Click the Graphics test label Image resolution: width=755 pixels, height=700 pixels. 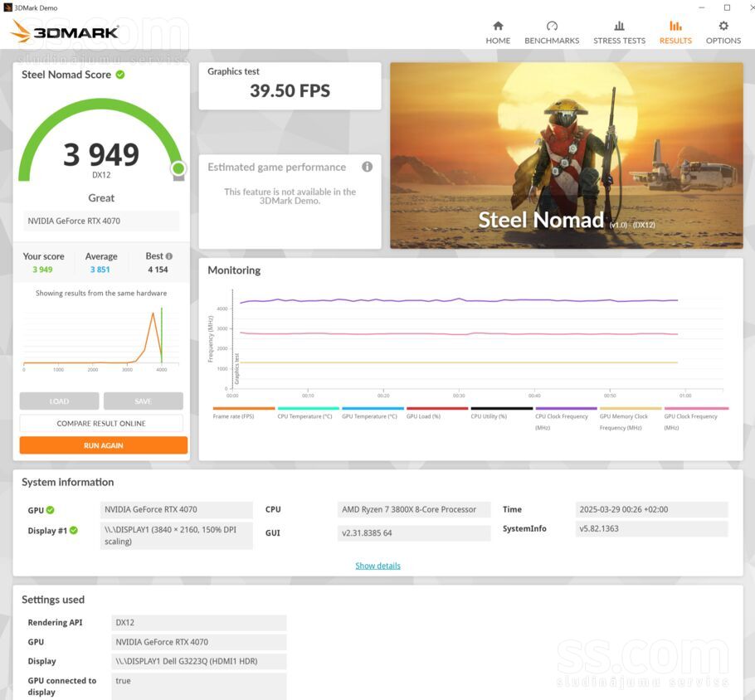233,71
